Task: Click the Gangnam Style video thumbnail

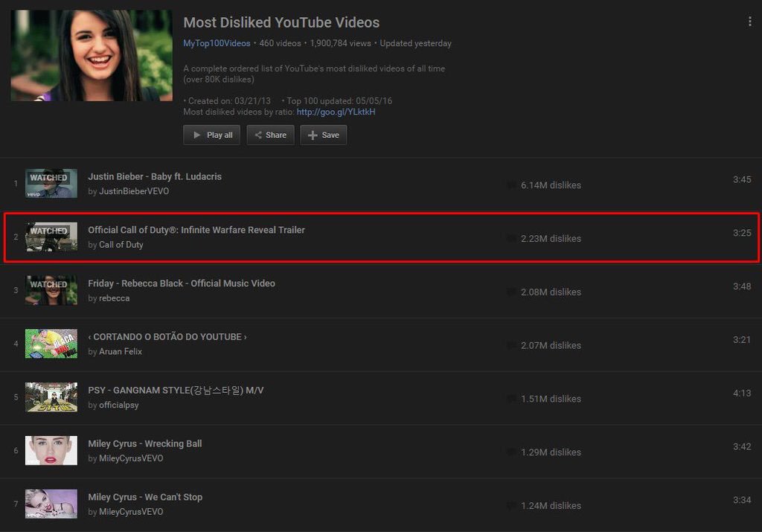Action: click(x=51, y=397)
